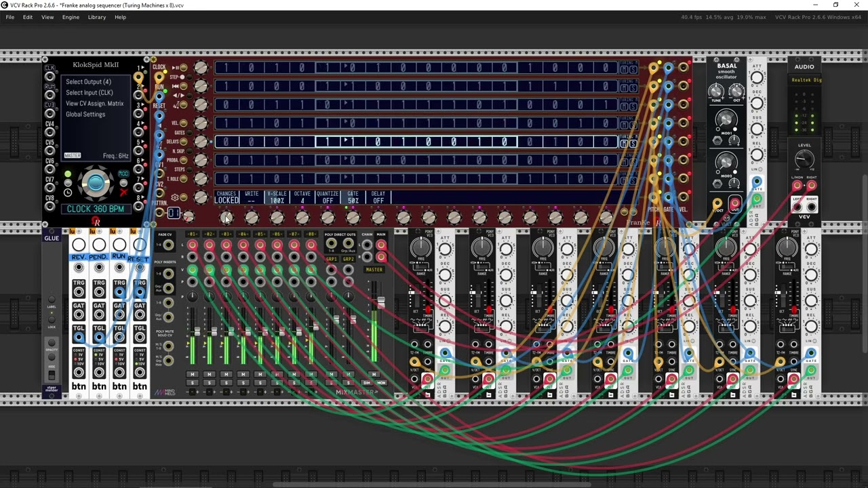Click the ADSR REL knob beside BASAL

757,155
